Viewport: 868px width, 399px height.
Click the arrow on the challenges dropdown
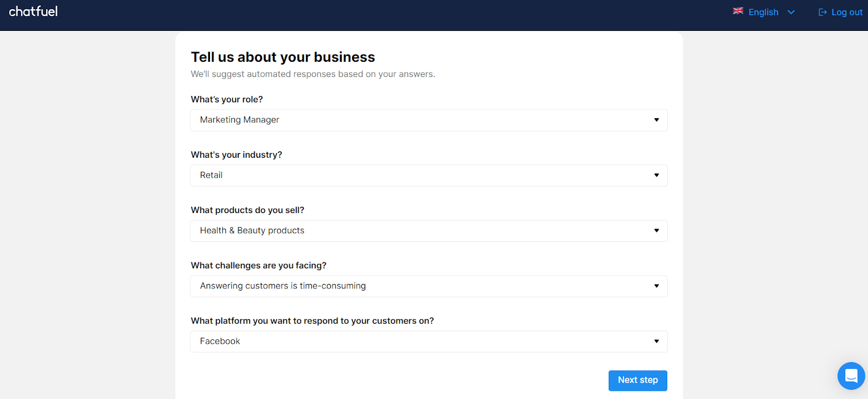pyautogui.click(x=656, y=286)
